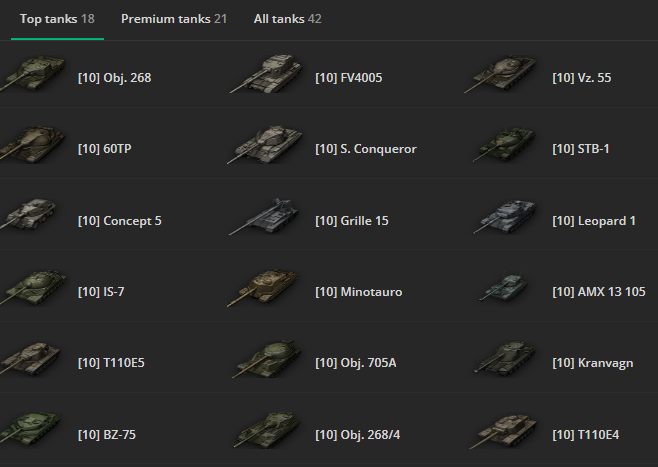Click the IS-7 tank icon
Image resolution: width=658 pixels, height=467 pixels.
pyautogui.click(x=33, y=288)
